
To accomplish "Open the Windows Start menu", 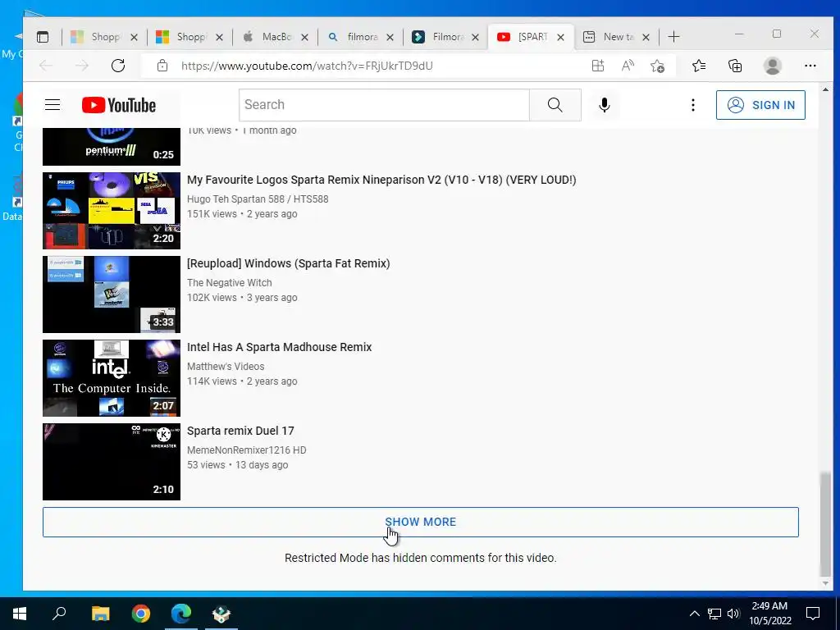I will [20, 614].
